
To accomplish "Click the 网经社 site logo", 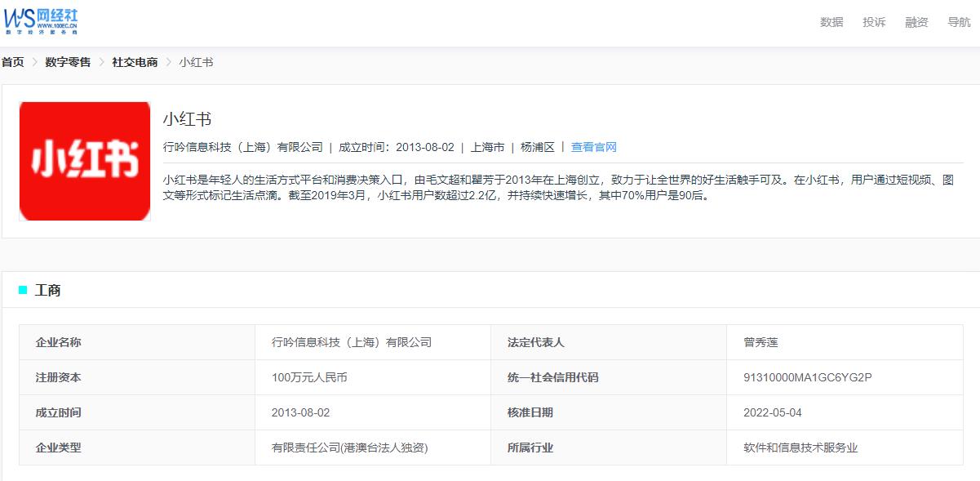I will [x=41, y=20].
